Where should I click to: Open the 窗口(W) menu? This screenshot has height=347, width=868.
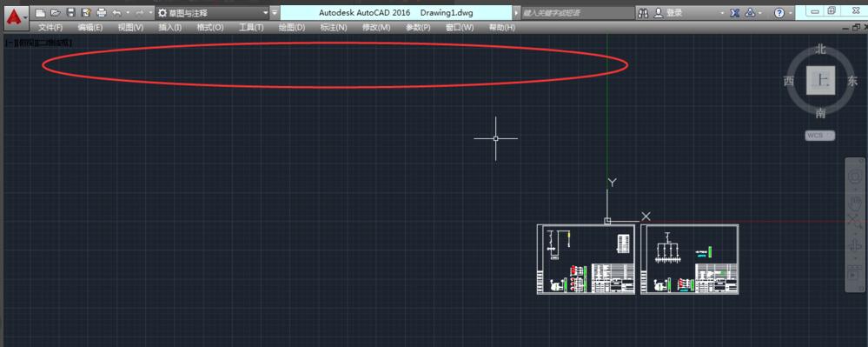pos(460,27)
